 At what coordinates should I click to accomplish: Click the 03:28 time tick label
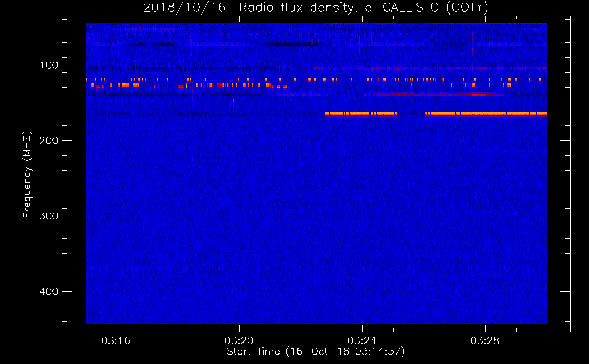(485, 341)
